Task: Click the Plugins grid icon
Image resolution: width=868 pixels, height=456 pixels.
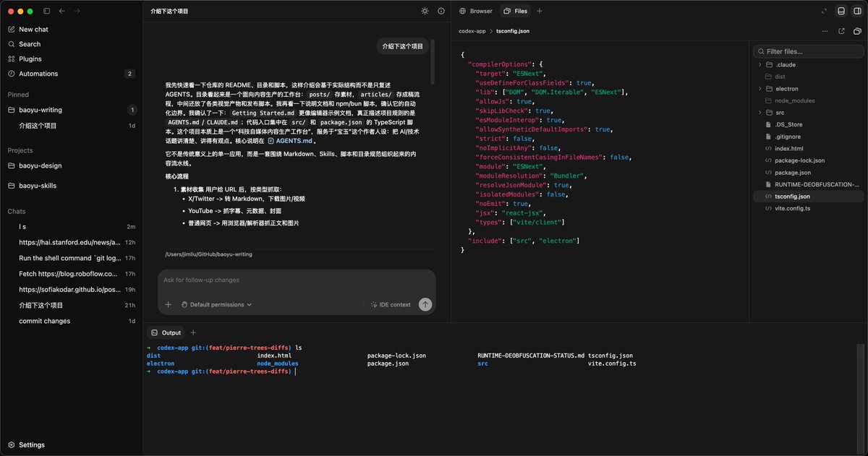Action: (12, 59)
